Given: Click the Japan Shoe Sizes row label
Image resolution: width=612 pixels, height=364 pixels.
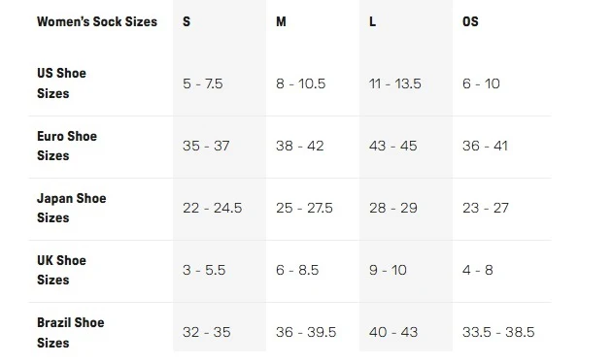Looking at the screenshot, I should [x=72, y=208].
